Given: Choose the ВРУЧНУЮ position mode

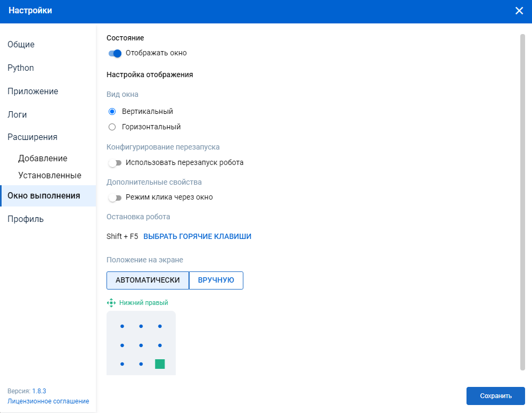Looking at the screenshot, I should 216,280.
